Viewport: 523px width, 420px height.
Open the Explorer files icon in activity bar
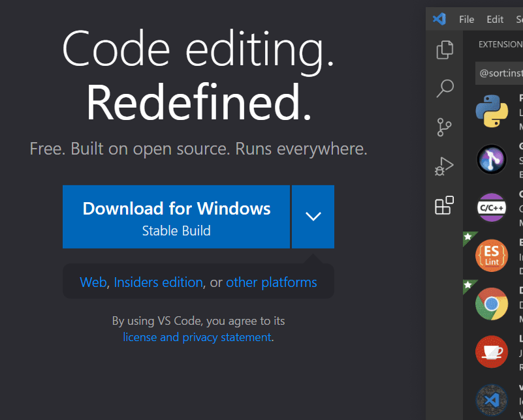tap(445, 50)
